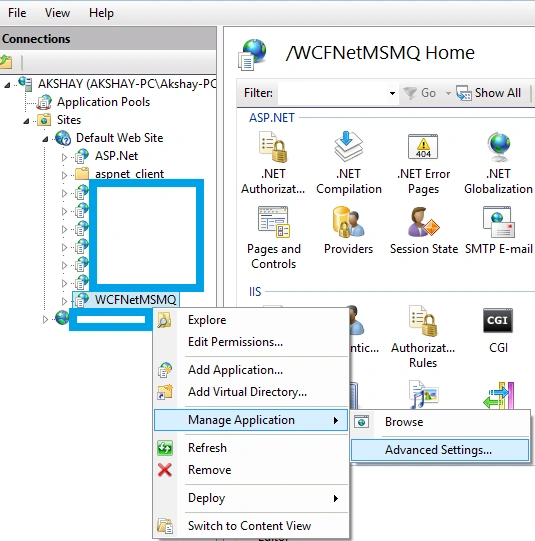Expand the ASP.Net application node

click(x=64, y=157)
